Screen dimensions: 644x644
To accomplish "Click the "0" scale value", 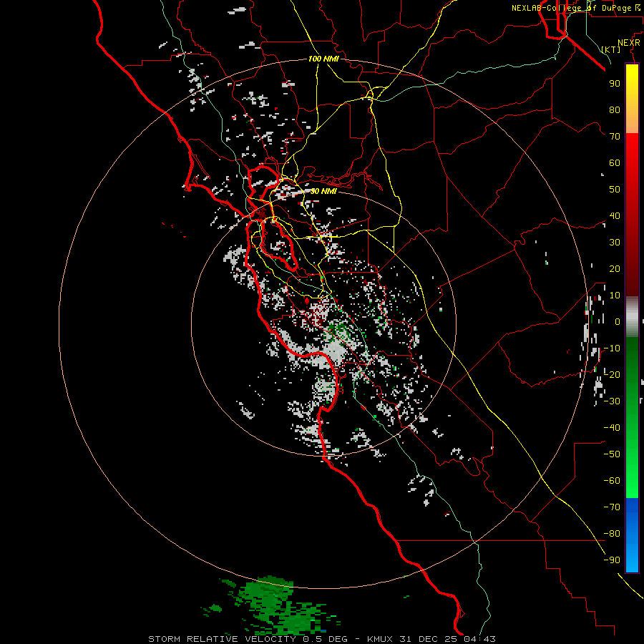I will 618,321.
